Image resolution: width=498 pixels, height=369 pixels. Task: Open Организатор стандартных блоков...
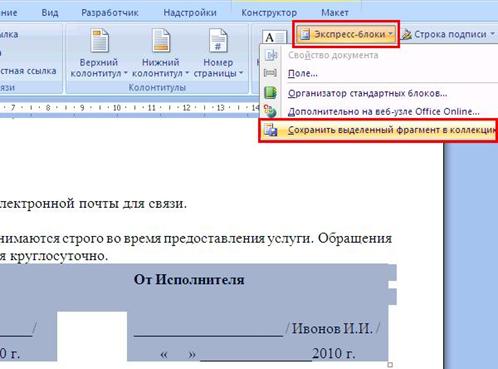coord(379,93)
